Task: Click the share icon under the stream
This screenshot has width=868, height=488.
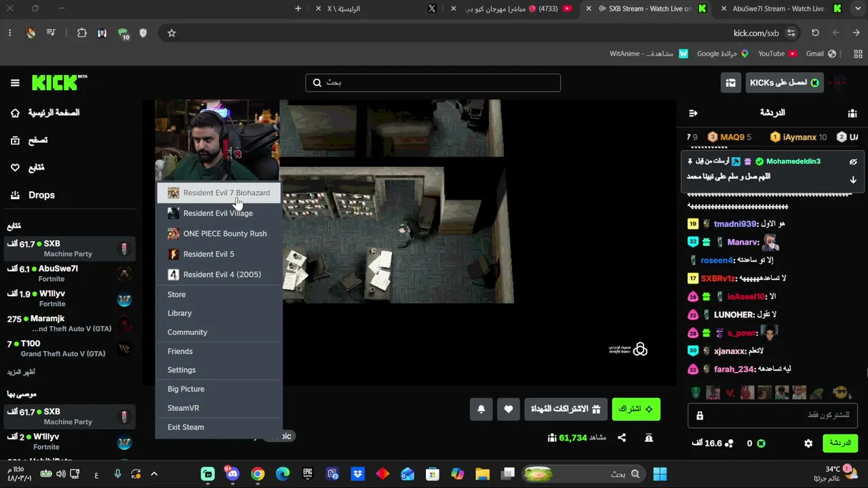Action: click(x=622, y=438)
